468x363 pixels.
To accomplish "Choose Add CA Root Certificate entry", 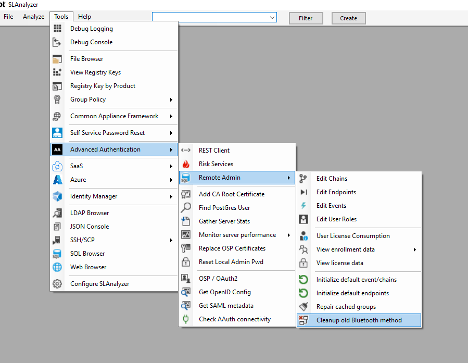I will 237,194.
